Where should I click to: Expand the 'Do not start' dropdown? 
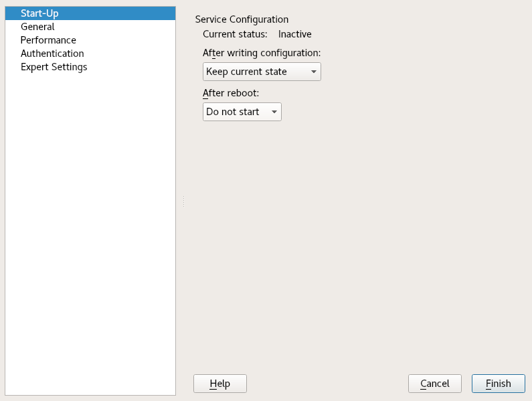(236, 112)
